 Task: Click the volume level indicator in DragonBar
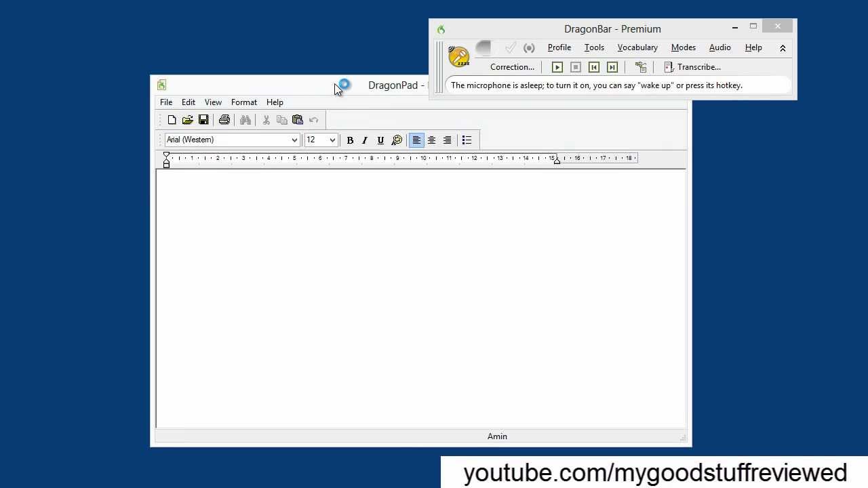click(484, 47)
